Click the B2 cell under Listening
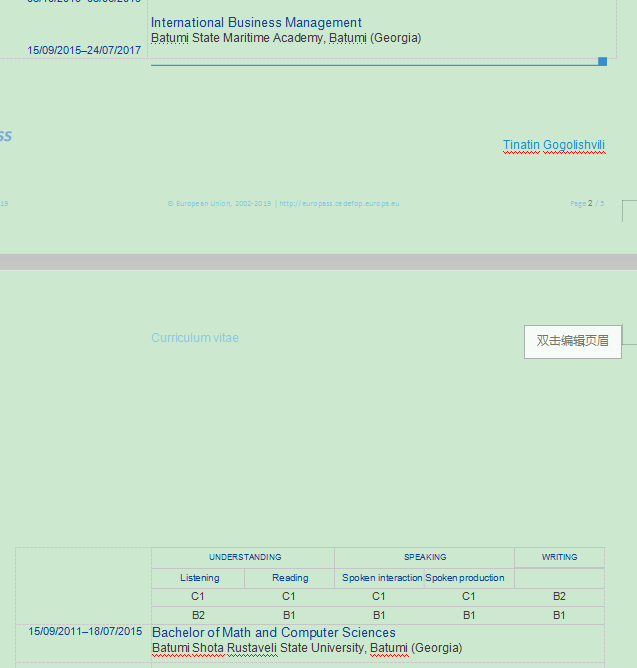The image size is (637, 668). [198, 615]
